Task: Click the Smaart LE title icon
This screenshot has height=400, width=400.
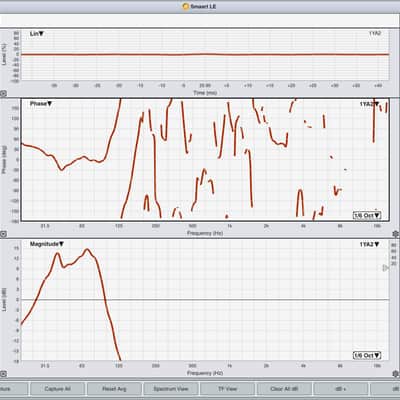Action: [x=186, y=6]
